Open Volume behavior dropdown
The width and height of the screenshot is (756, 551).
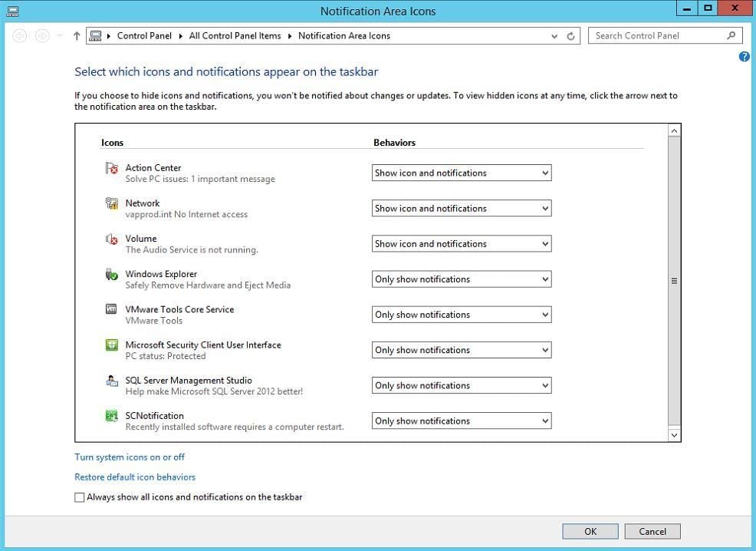click(x=462, y=244)
